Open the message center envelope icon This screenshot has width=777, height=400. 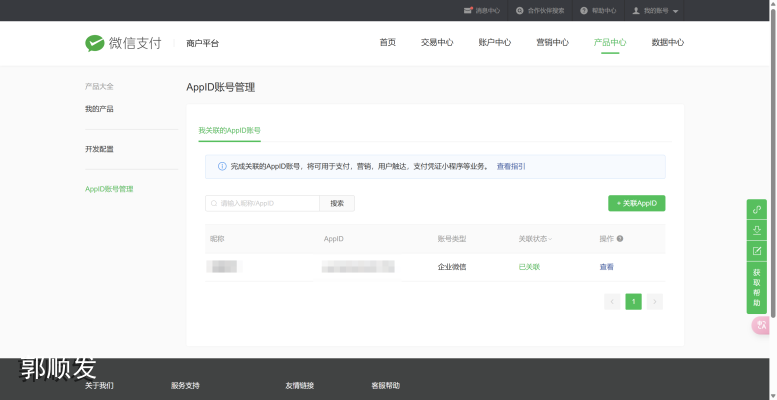pyautogui.click(x=468, y=10)
